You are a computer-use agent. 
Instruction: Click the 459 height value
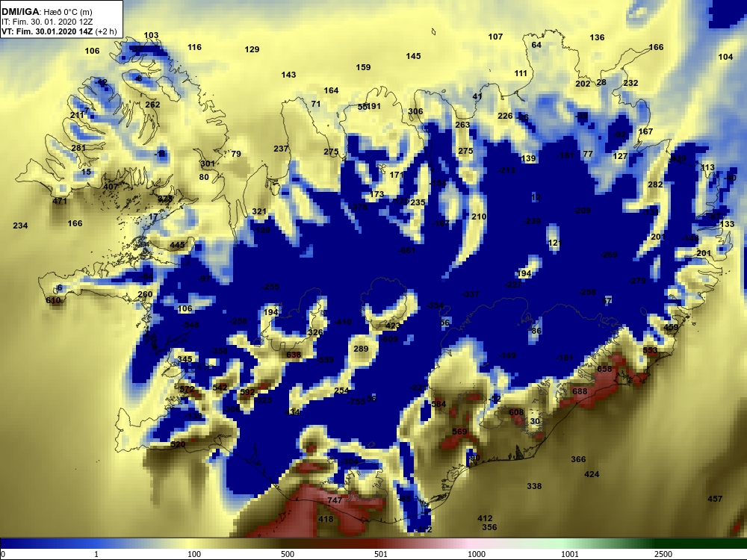click(672, 327)
